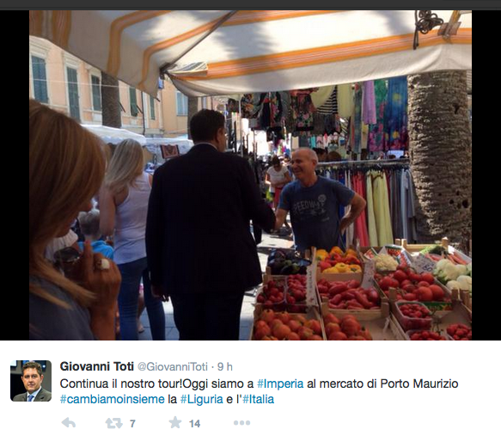The image size is (501, 448).
Task: Select the #Liguria hashtag
Action: click(x=202, y=399)
